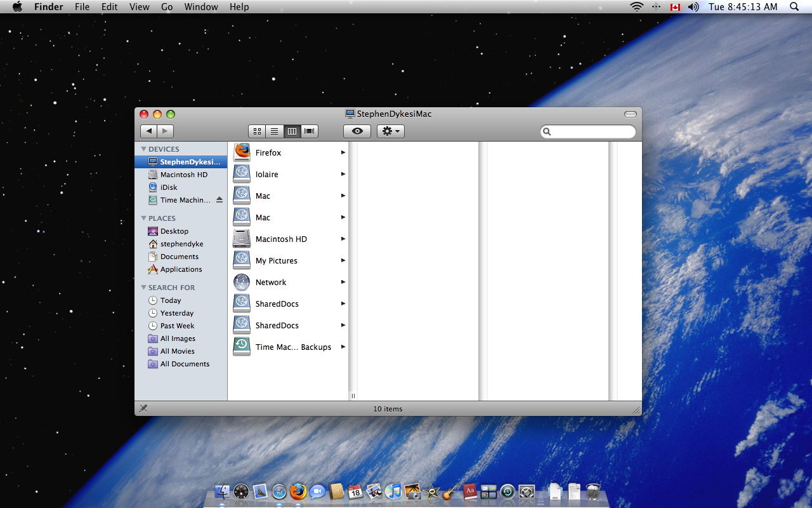Select Macintosh HD in the column list
The height and width of the screenshot is (508, 812).
[x=289, y=239]
